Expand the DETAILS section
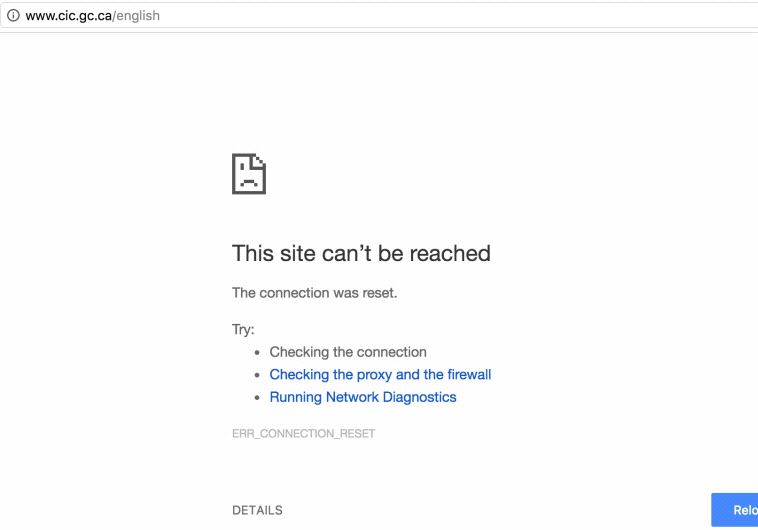 pos(257,511)
